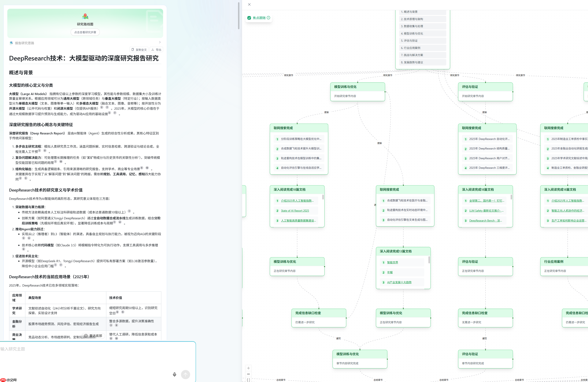Image resolution: width=588 pixels, height=382 pixels.
Task: Close the research graph panel with the X icon
Action: (x=249, y=4)
